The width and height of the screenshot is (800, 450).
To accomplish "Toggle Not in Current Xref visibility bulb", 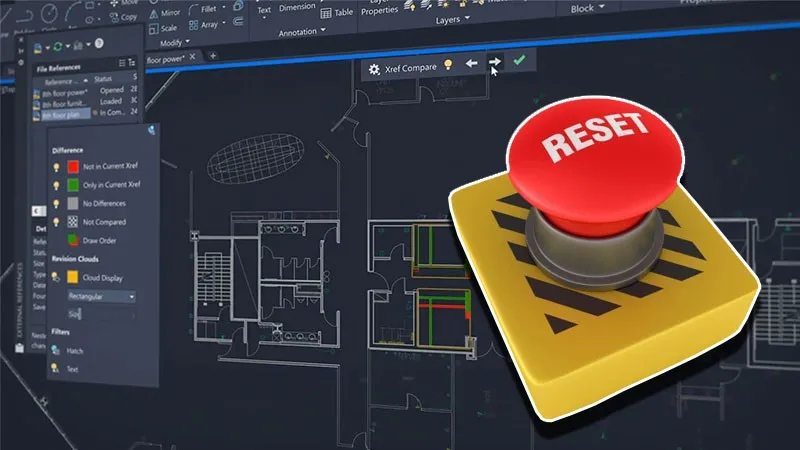I will (57, 167).
